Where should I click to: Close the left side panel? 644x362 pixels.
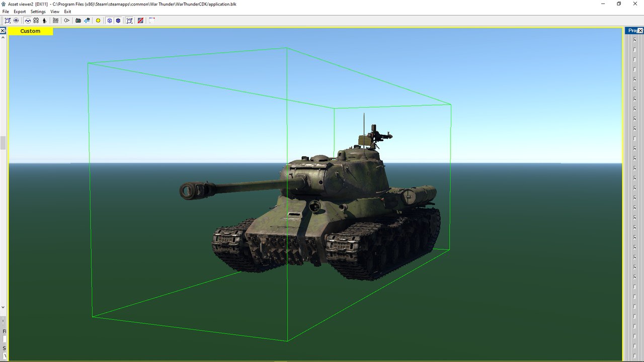pyautogui.click(x=3, y=31)
